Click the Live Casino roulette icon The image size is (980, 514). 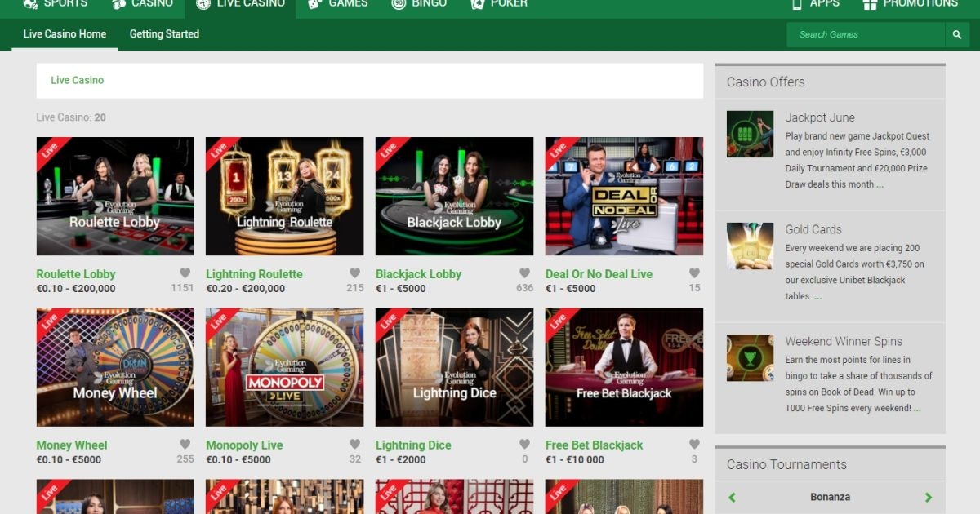203,4
